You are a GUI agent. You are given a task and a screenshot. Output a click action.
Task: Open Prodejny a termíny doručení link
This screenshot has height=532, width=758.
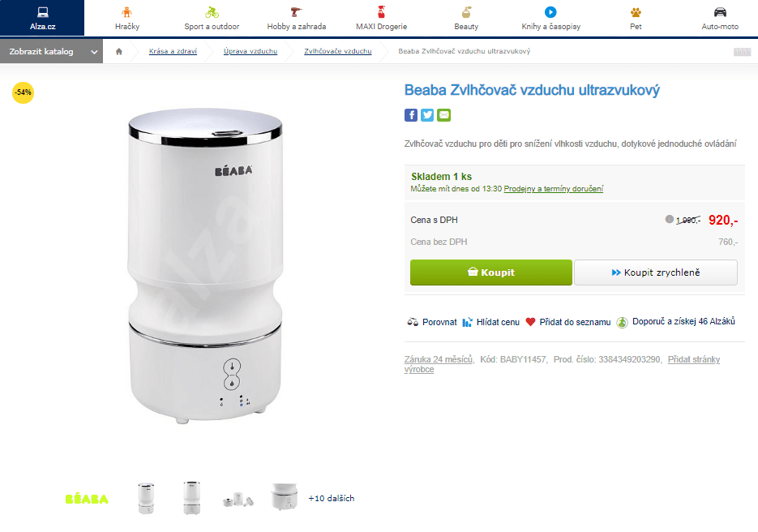(x=553, y=189)
